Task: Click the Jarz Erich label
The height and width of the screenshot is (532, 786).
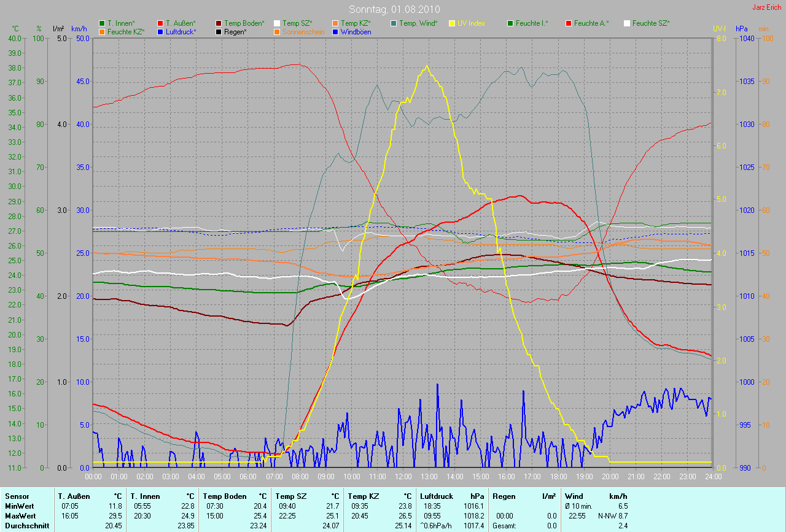Action: (x=768, y=7)
